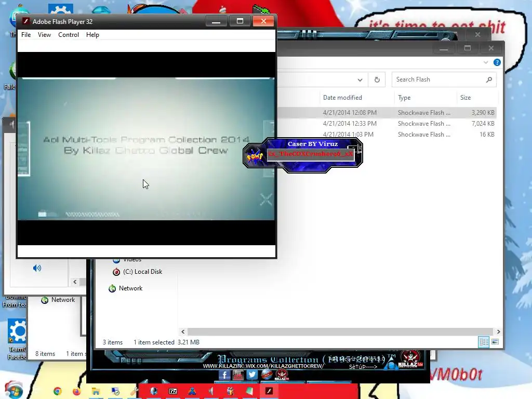Minimize the Adobe Flash Player window
Screen dimensions: 532x399
pyautogui.click(x=216, y=21)
